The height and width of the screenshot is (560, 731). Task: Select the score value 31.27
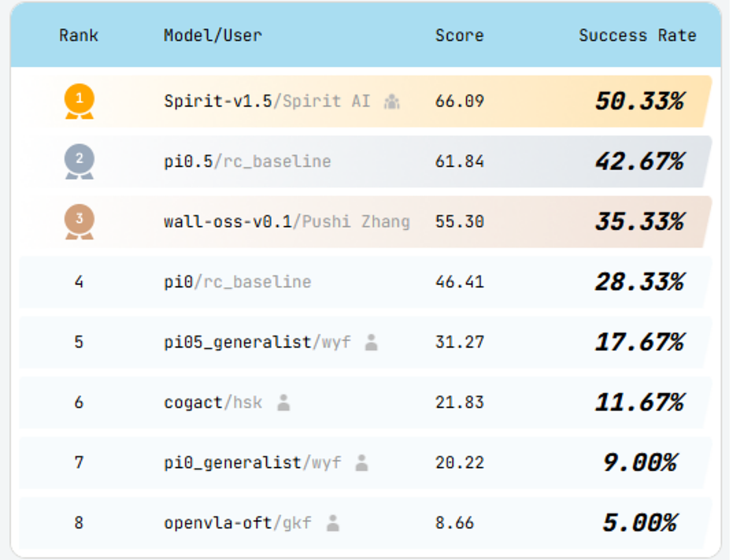pos(460,342)
